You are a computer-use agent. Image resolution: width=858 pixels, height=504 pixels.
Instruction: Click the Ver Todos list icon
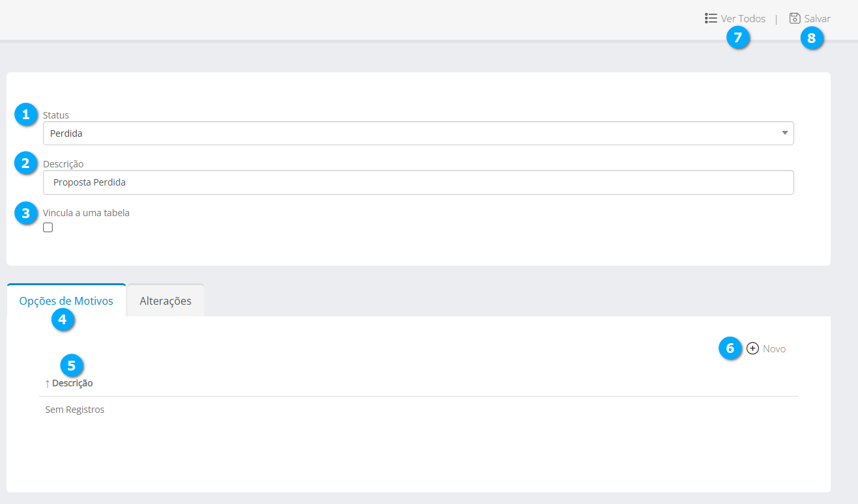pyautogui.click(x=711, y=18)
